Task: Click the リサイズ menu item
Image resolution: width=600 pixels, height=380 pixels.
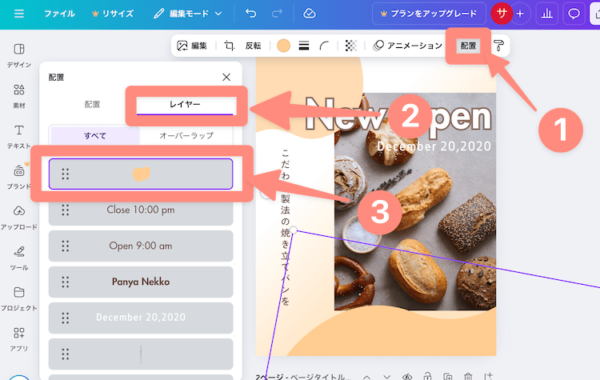Action: pyautogui.click(x=113, y=14)
